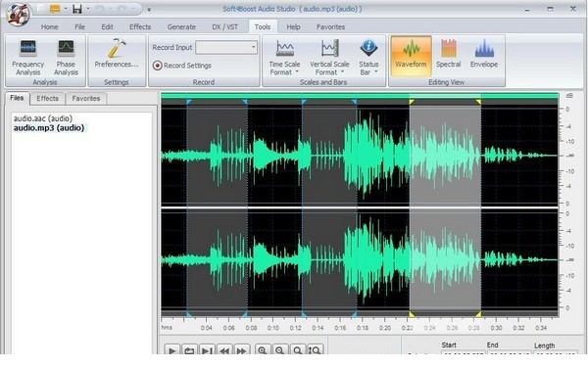This screenshot has width=588, height=368.
Task: Open the Time Scale Format menu
Action: click(x=284, y=58)
